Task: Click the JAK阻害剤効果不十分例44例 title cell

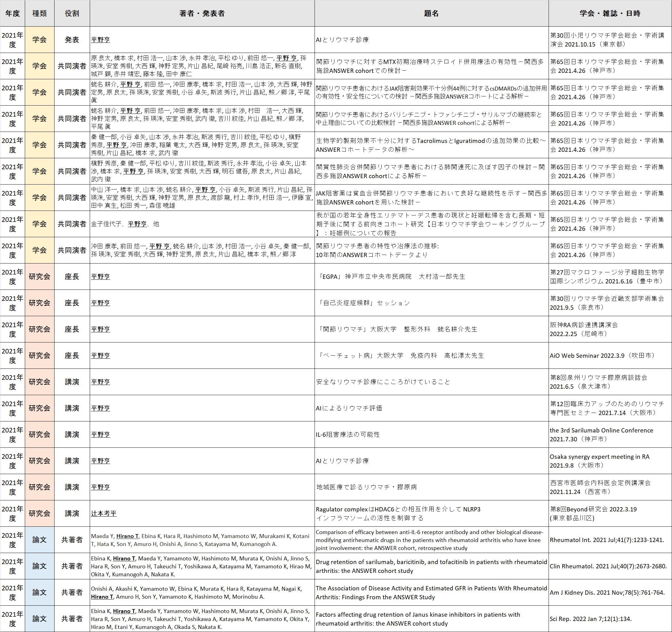Action: [x=431, y=92]
